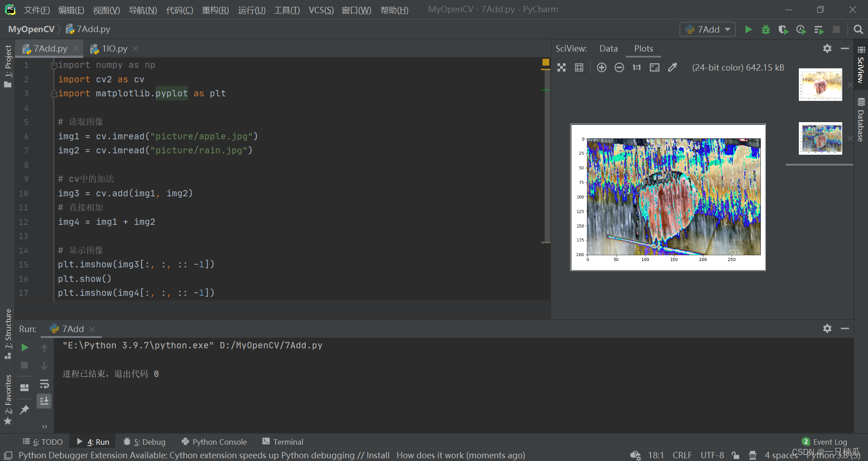Open the Plots settings gear icon
Screen dimensions: 868x461
pyautogui.click(x=827, y=48)
